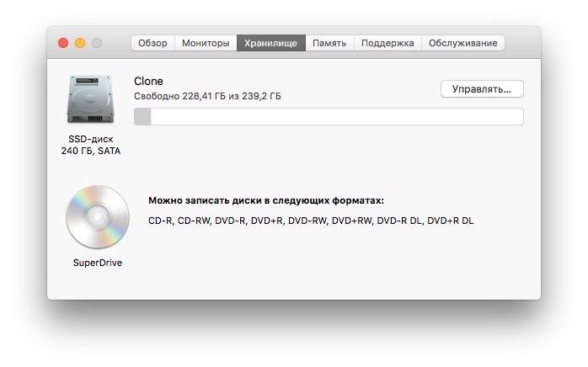588x367 pixels.
Task: Click the SSD hard drive icon
Action: click(91, 100)
